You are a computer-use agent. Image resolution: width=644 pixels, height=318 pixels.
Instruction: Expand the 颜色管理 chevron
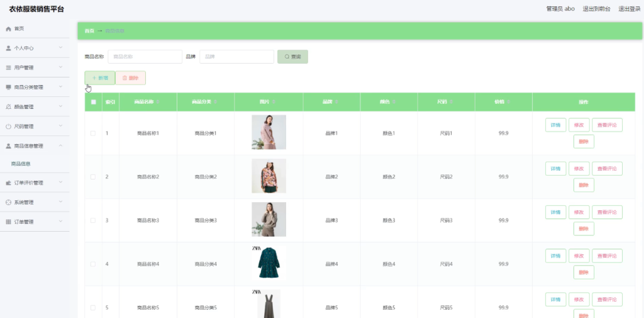tap(60, 106)
